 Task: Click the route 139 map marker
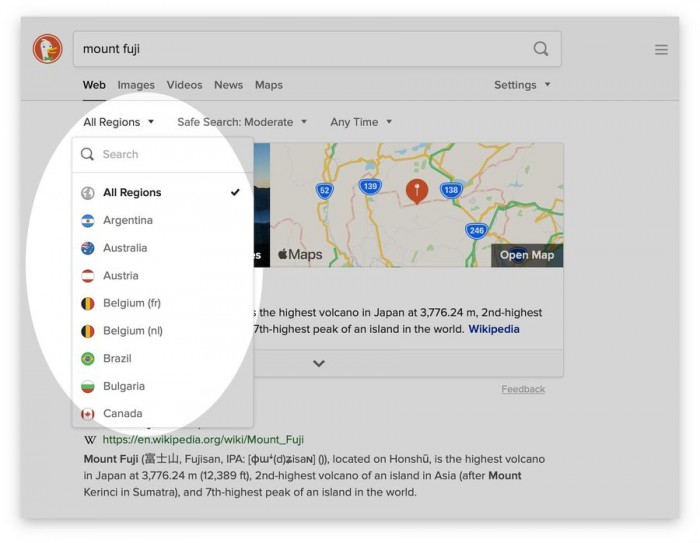point(370,186)
